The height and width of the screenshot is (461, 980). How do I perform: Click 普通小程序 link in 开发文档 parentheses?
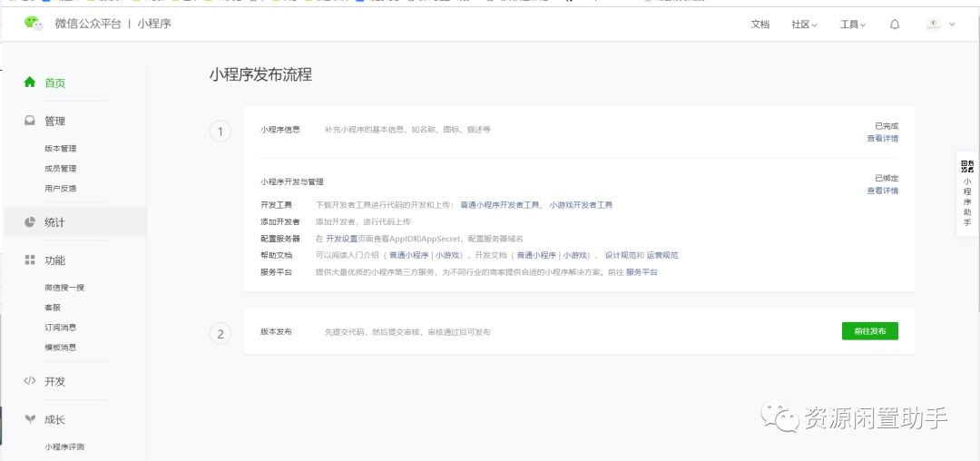coord(536,256)
